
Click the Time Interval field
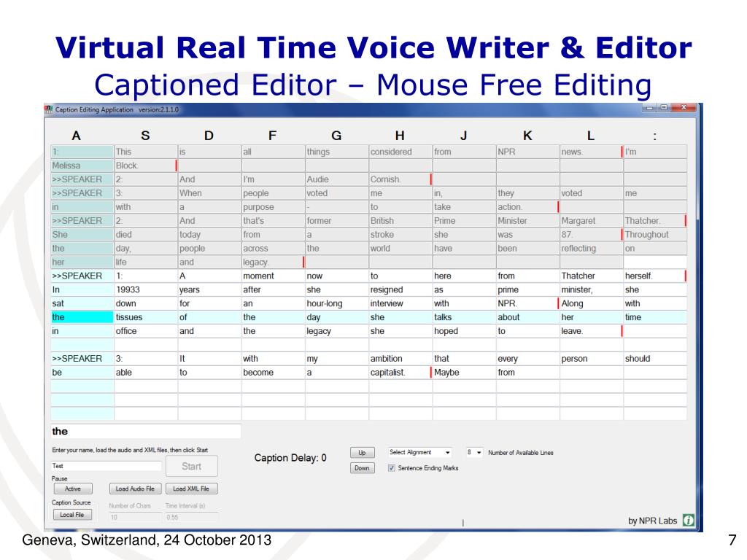(192, 517)
